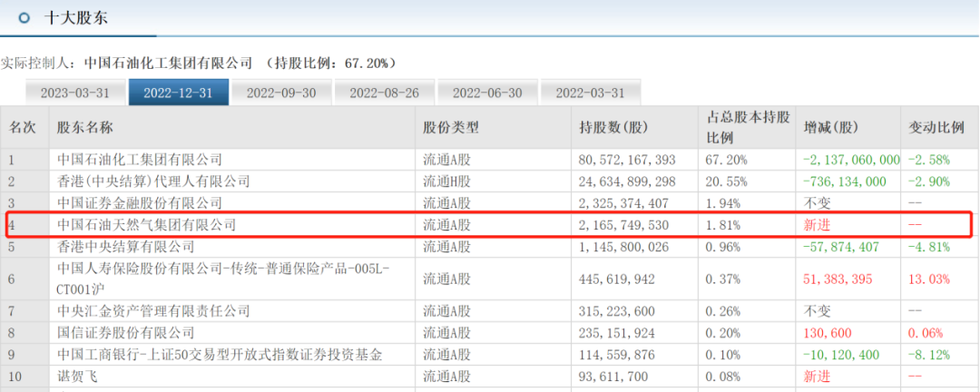980x392 pixels.
Task: Show the 2022-06-30 shareholder data tab
Action: click(x=487, y=93)
